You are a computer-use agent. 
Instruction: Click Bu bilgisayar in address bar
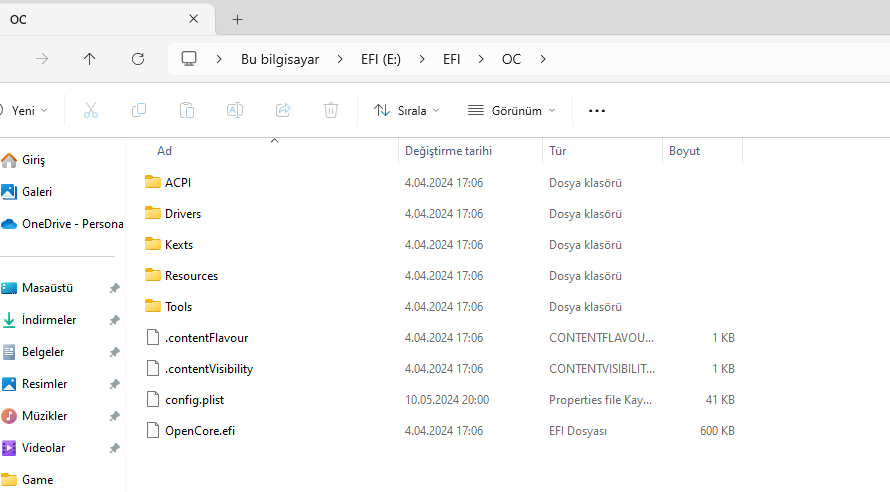(280, 59)
